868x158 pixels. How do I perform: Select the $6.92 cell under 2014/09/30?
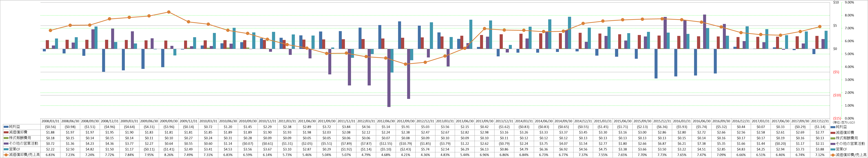point(563,149)
